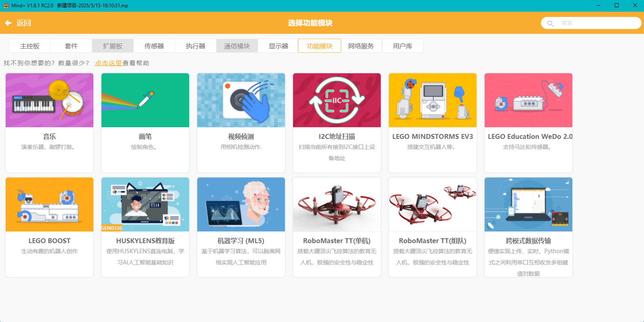Click the SEN0336 label on HUSKYLENS card

[x=111, y=228]
